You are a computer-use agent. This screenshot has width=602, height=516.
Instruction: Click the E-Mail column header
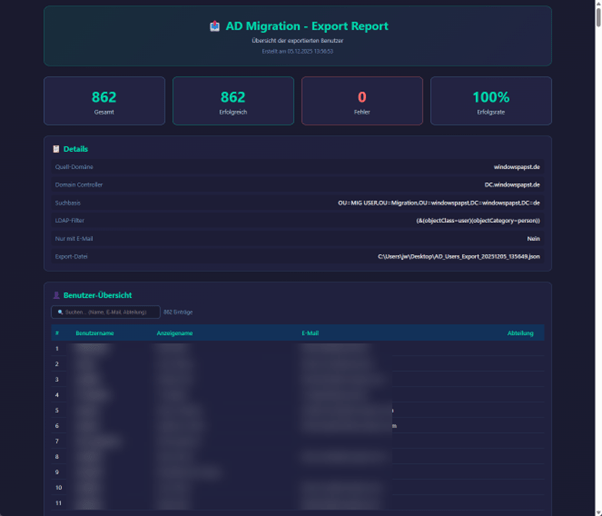[310, 333]
